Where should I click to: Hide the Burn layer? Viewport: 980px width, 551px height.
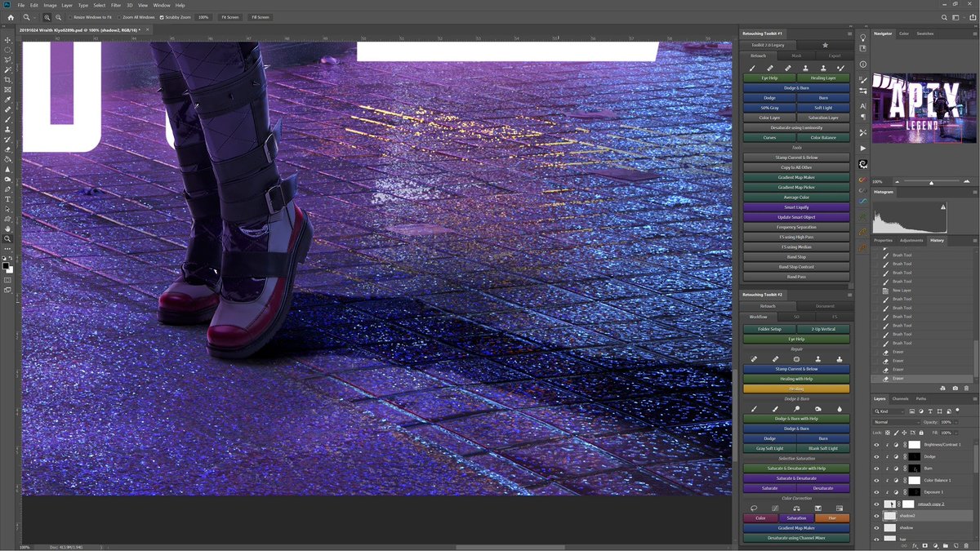click(876, 469)
